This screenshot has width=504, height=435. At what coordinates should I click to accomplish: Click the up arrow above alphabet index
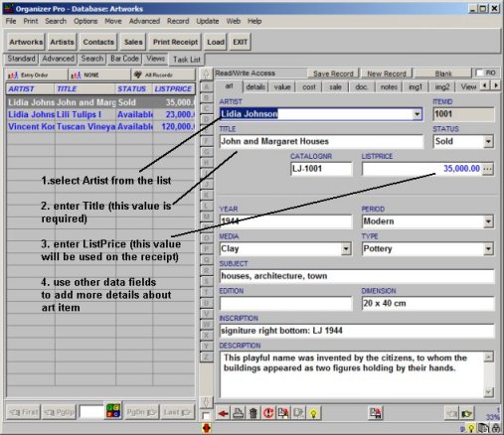206,73
